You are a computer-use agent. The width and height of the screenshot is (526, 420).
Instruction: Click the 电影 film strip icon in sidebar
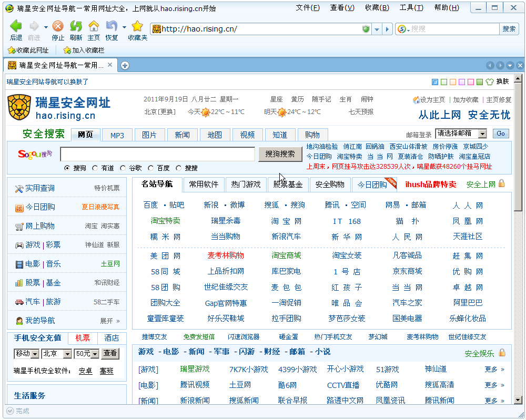pos(19,264)
